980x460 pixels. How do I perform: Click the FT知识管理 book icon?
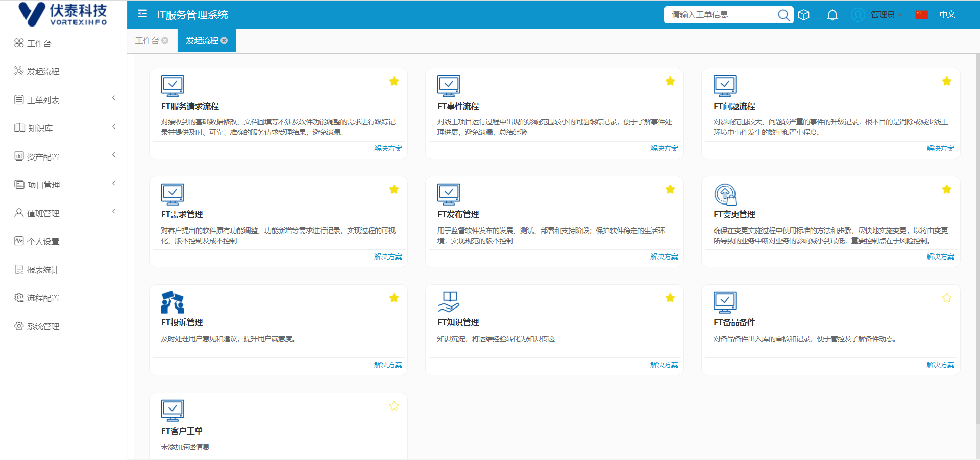(x=449, y=302)
